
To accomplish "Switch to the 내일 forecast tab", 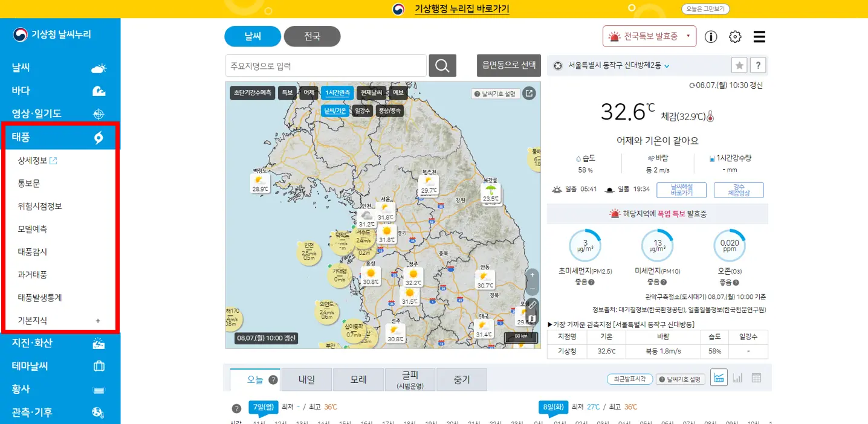I will coord(306,379).
